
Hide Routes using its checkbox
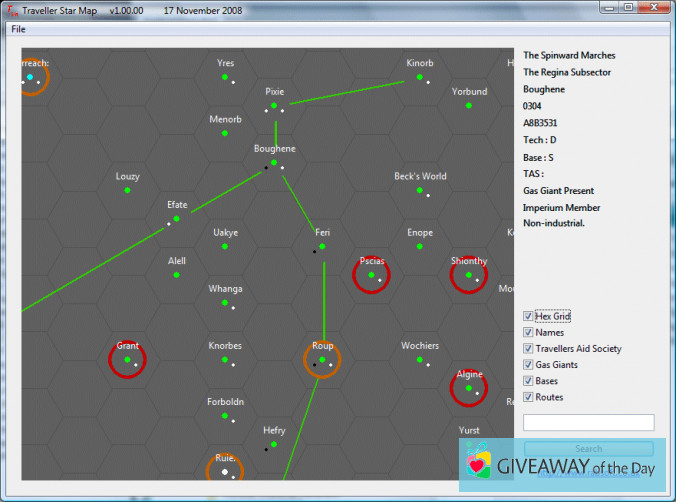point(529,397)
